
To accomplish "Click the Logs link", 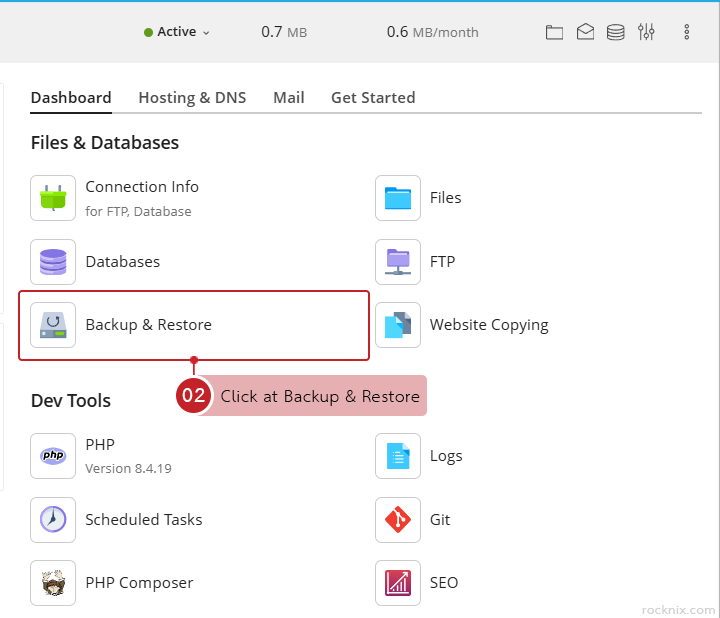I will tap(446, 456).
